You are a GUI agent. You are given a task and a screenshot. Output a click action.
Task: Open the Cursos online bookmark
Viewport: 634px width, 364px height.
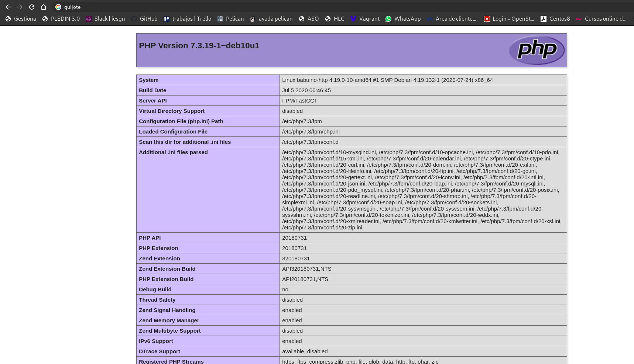[601, 19]
